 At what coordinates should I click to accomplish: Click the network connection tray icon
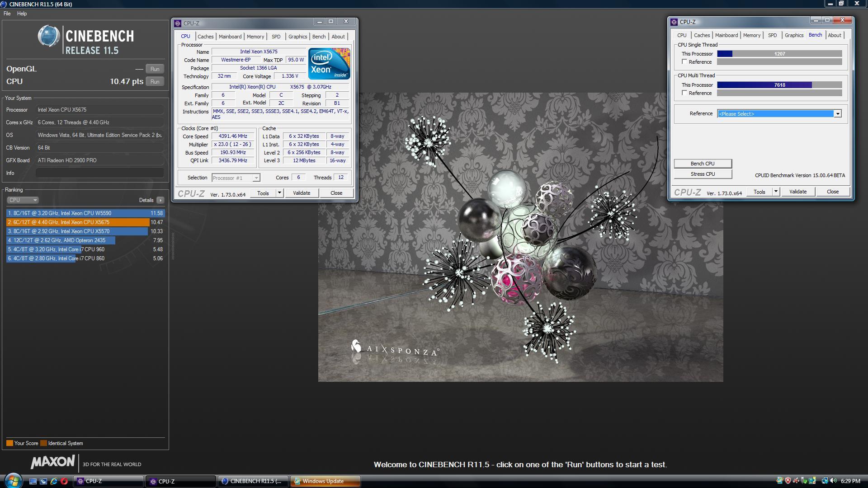(x=825, y=481)
